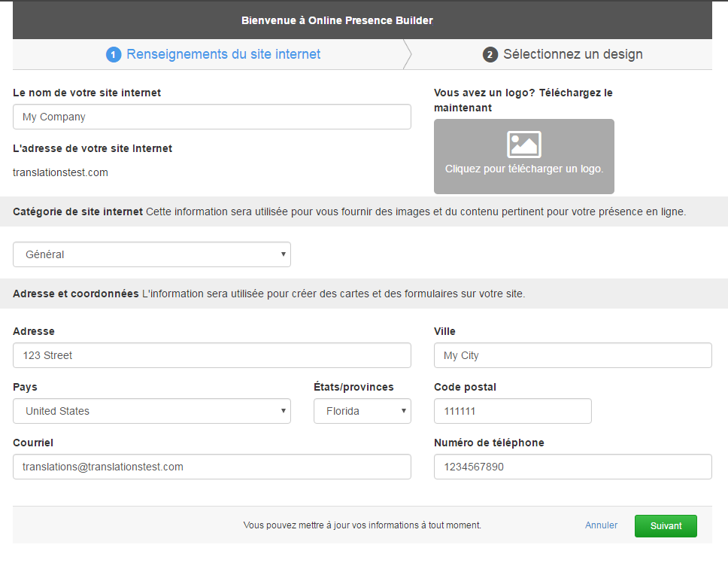Click the Code postal field 111111

[512, 411]
